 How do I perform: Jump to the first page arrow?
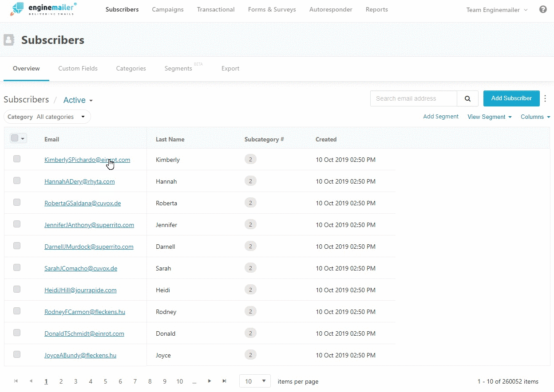16,381
